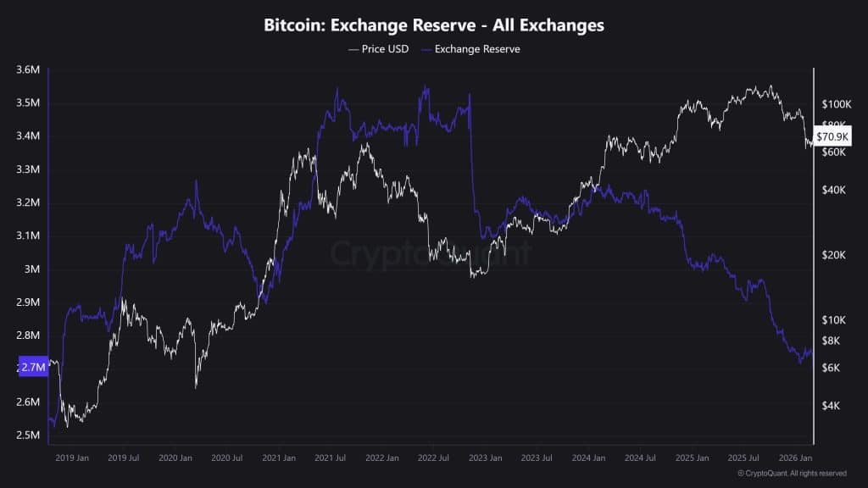
Task: Click the $4K price axis label
Action: pos(831,406)
